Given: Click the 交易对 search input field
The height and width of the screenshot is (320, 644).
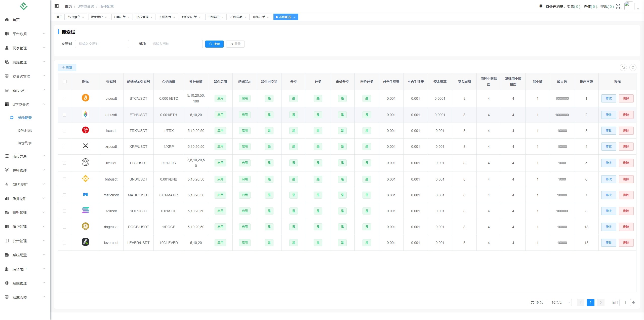Looking at the screenshot, I should [102, 44].
